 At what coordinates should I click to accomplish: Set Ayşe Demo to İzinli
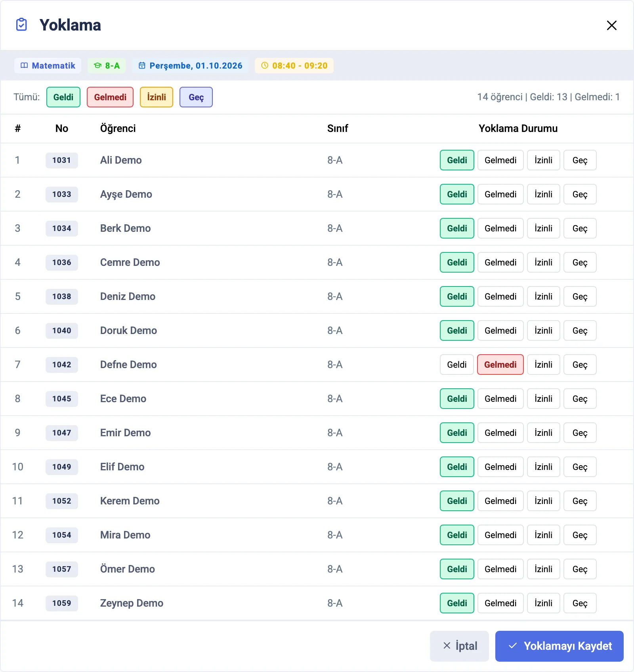pyautogui.click(x=543, y=194)
